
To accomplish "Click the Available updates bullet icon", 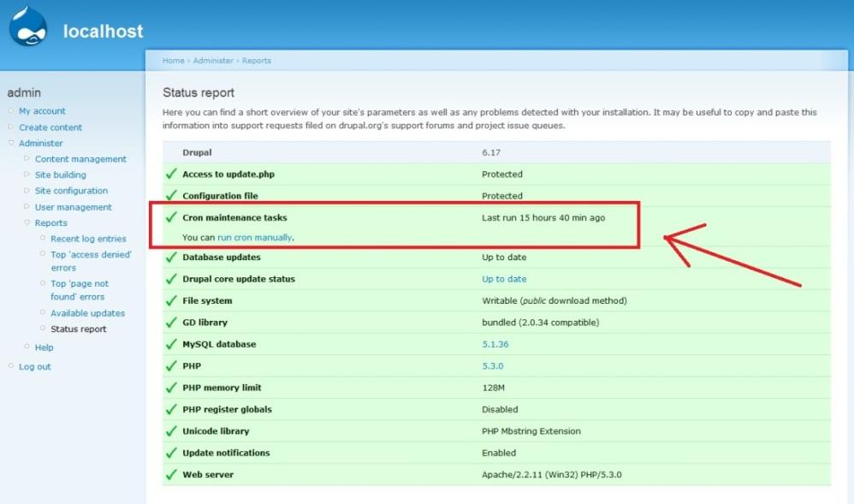I will [x=43, y=312].
